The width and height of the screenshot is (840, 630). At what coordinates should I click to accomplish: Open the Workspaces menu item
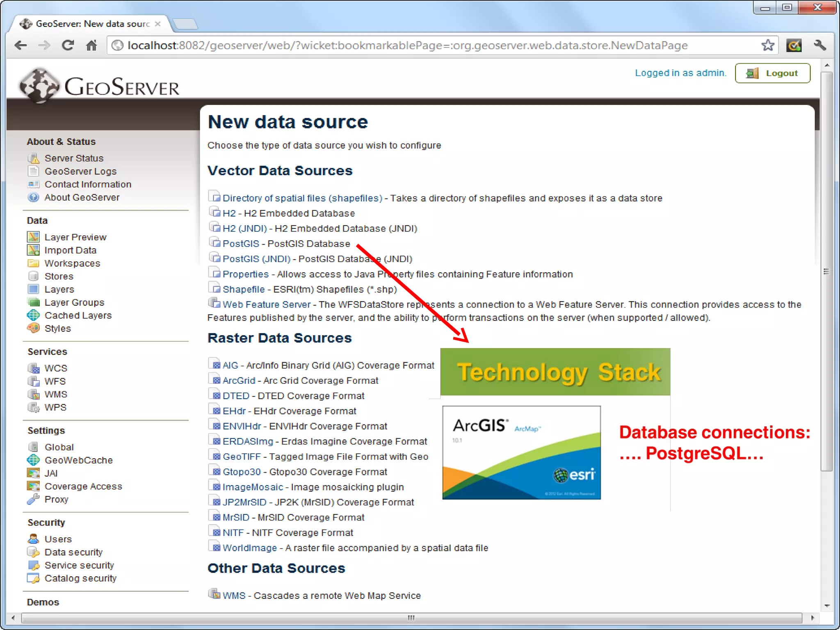pos(72,263)
